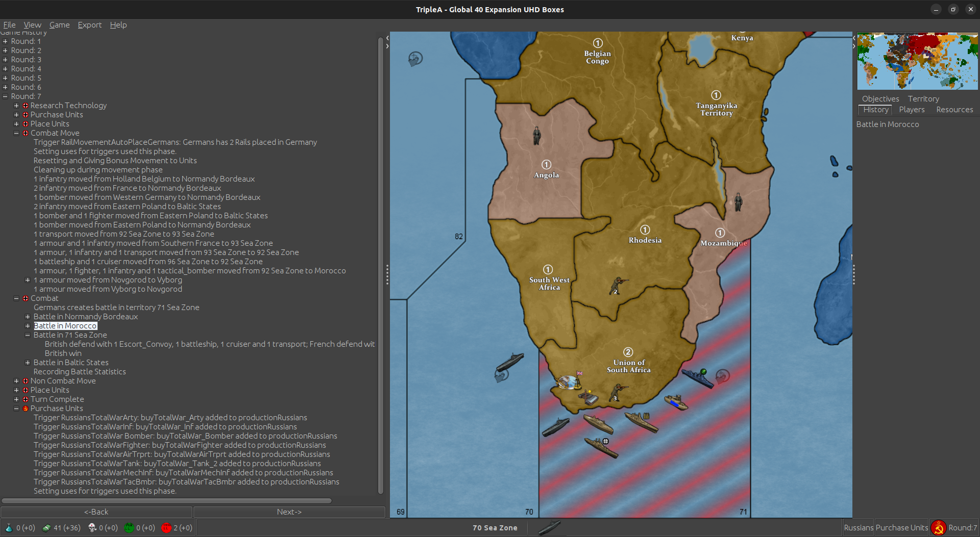Click the naval base harbor icon in South Africa
This screenshot has height=537, width=980.
567,382
